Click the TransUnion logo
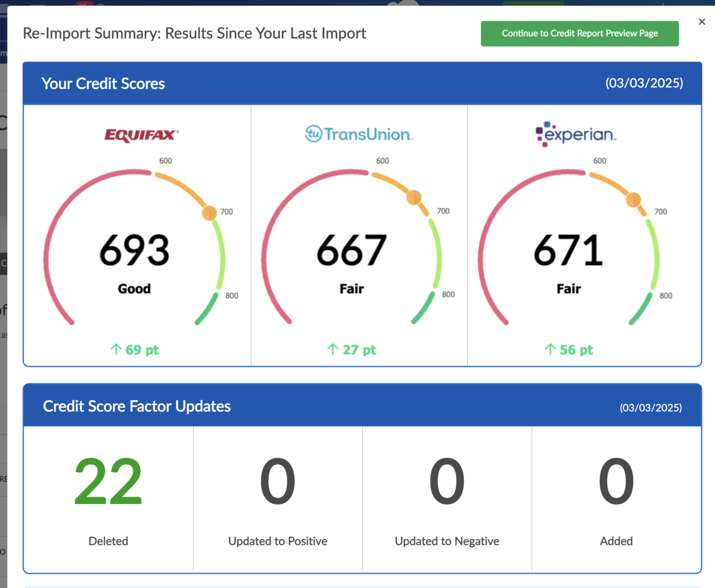 click(359, 134)
